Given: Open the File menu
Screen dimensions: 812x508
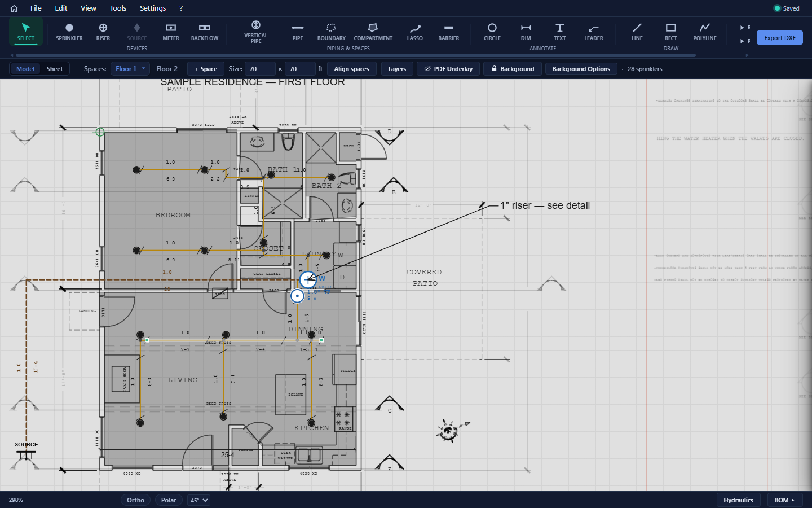Looking at the screenshot, I should [x=36, y=8].
